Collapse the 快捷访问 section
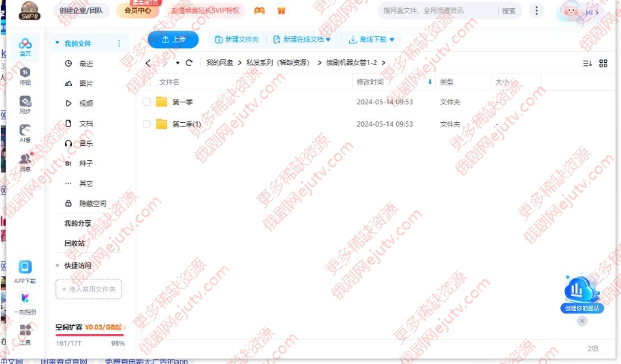The width and height of the screenshot is (621, 364). [x=58, y=265]
